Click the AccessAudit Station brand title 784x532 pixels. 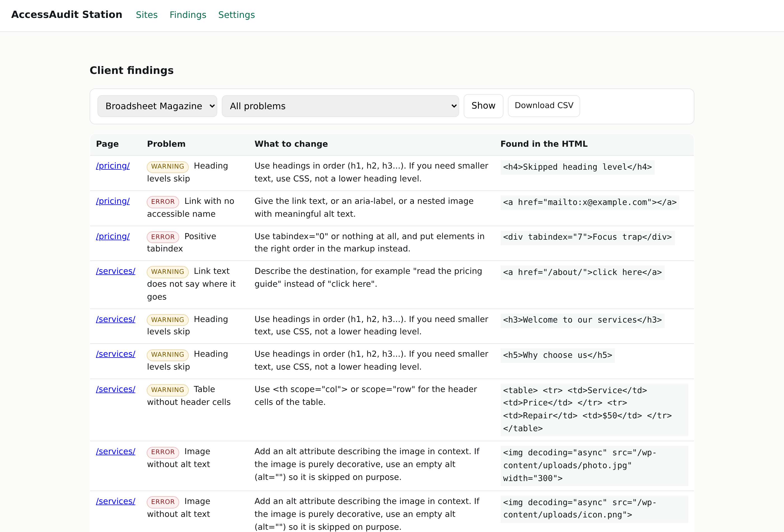66,15
